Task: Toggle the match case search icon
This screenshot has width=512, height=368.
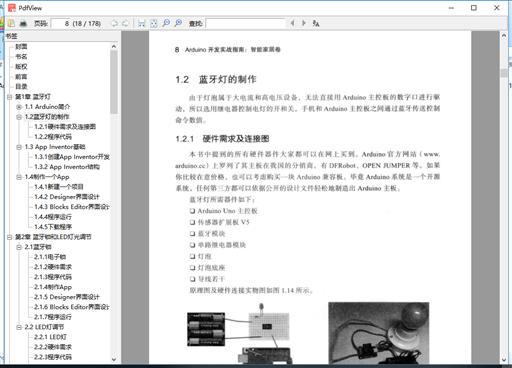Action: (x=316, y=23)
